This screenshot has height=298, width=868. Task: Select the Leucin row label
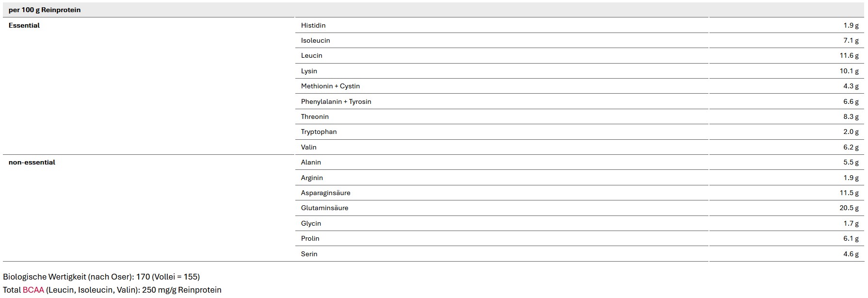[x=311, y=55]
